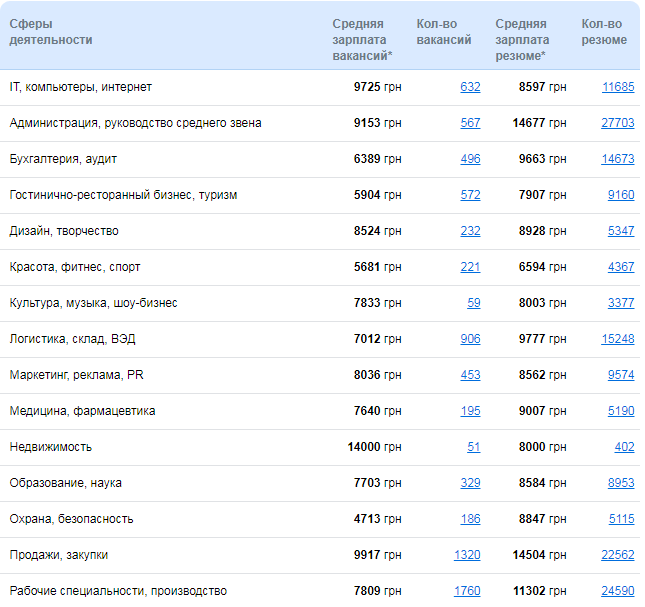This screenshot has height=607, width=645.
Task: Open IT resume count link 11685
Action: click(617, 87)
